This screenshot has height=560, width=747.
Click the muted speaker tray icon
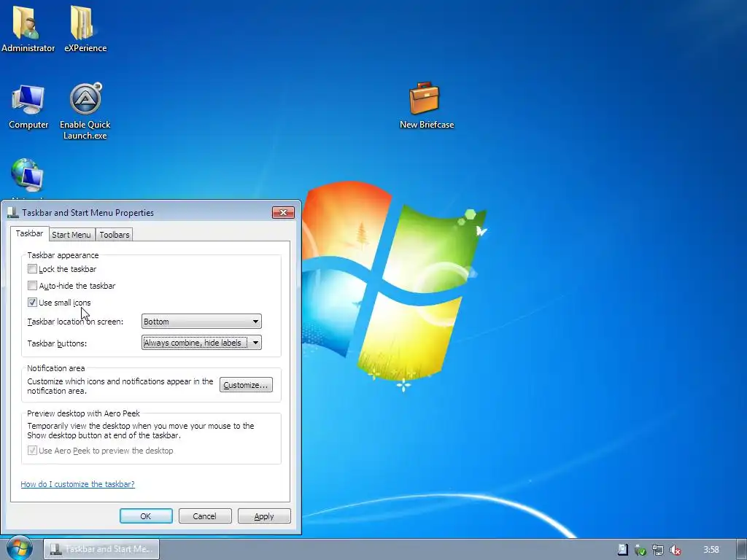point(675,550)
